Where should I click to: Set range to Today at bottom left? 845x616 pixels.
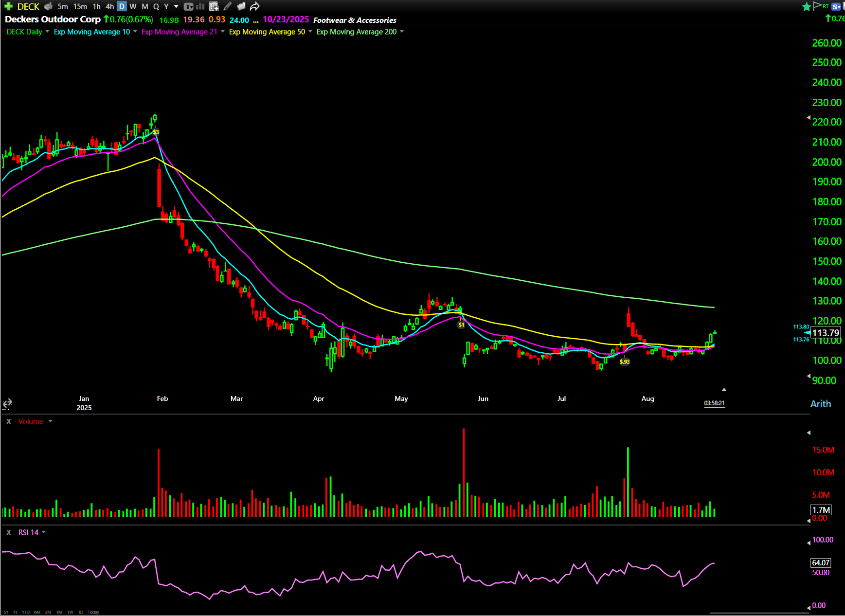pyautogui.click(x=93, y=612)
